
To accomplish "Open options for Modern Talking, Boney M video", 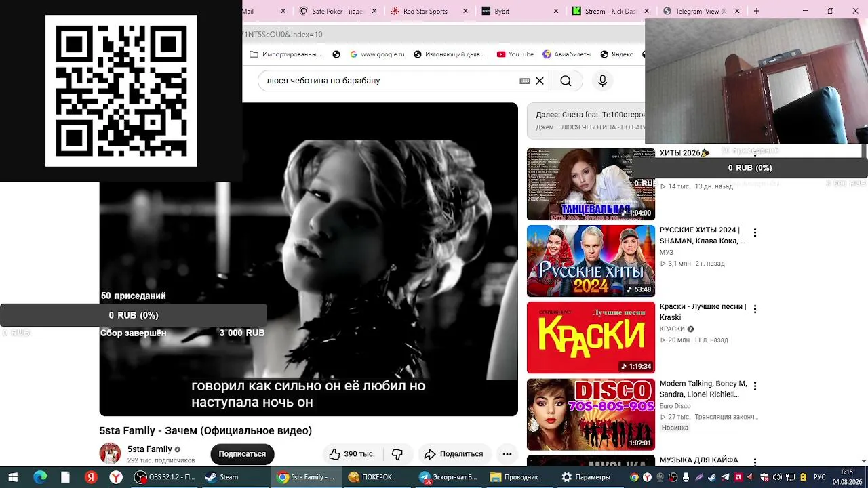I will pyautogui.click(x=755, y=386).
